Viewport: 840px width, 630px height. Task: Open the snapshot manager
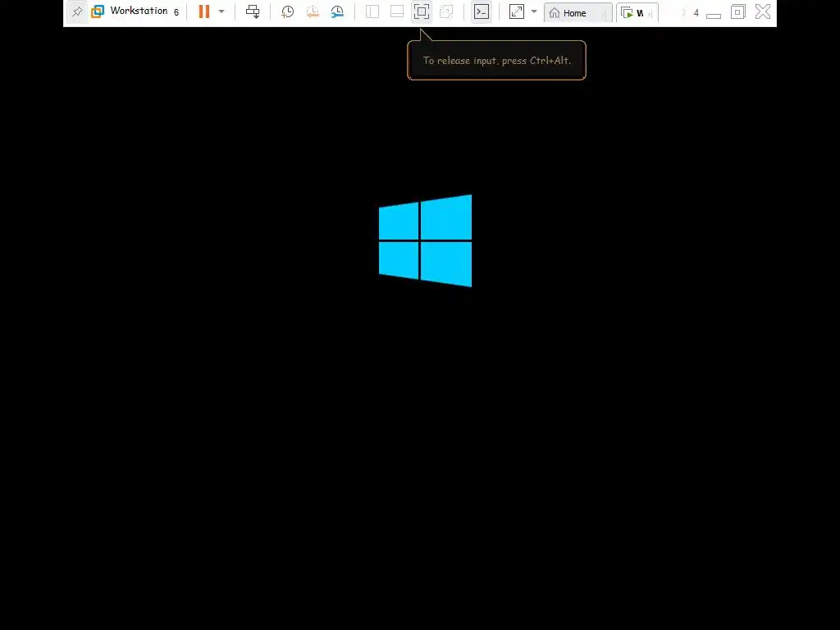point(337,11)
